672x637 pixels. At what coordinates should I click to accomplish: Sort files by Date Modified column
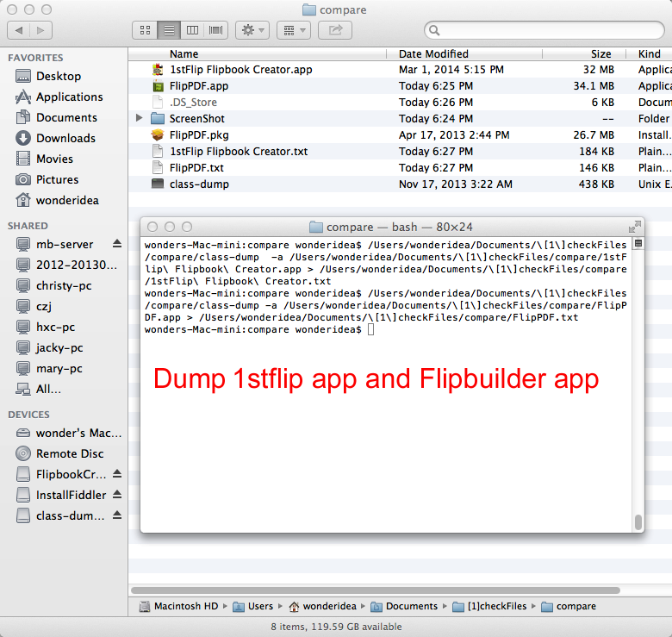coord(433,53)
